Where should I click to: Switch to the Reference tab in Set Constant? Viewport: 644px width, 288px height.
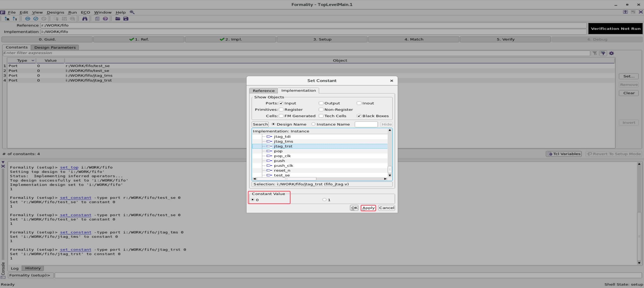tap(263, 90)
